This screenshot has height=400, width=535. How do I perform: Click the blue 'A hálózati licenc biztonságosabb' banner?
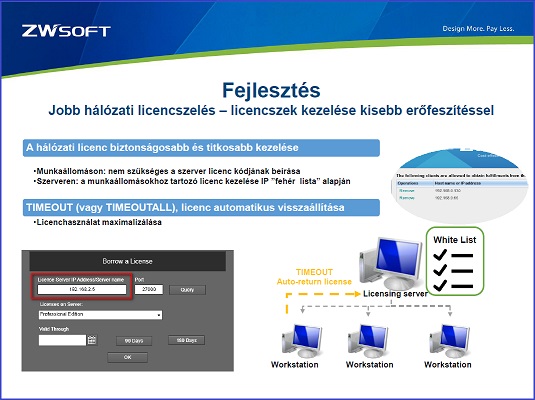[201, 148]
